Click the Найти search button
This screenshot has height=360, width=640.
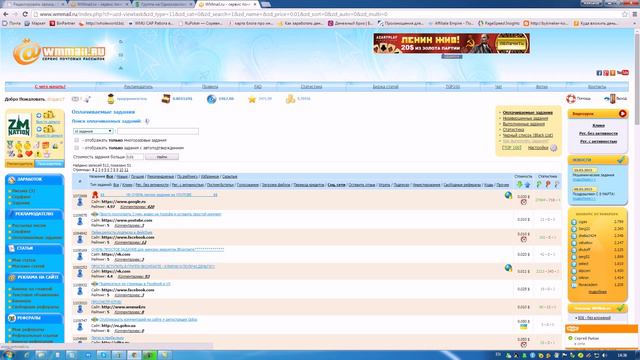tap(162, 157)
